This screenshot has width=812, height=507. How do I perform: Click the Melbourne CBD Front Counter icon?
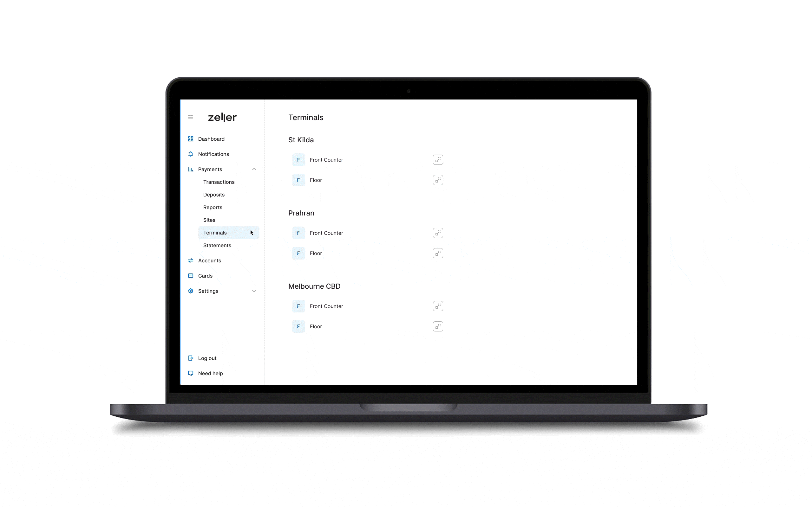[x=298, y=306]
